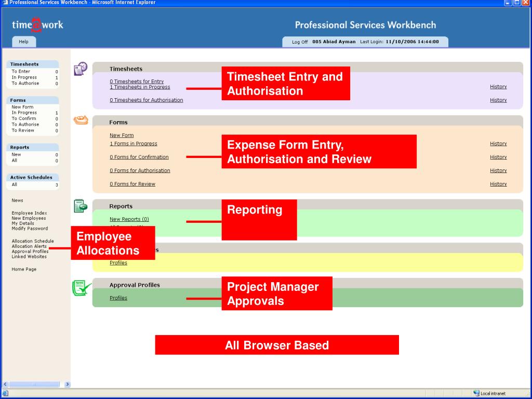Select To Authorise under sidebar Forms

pyautogui.click(x=25, y=125)
